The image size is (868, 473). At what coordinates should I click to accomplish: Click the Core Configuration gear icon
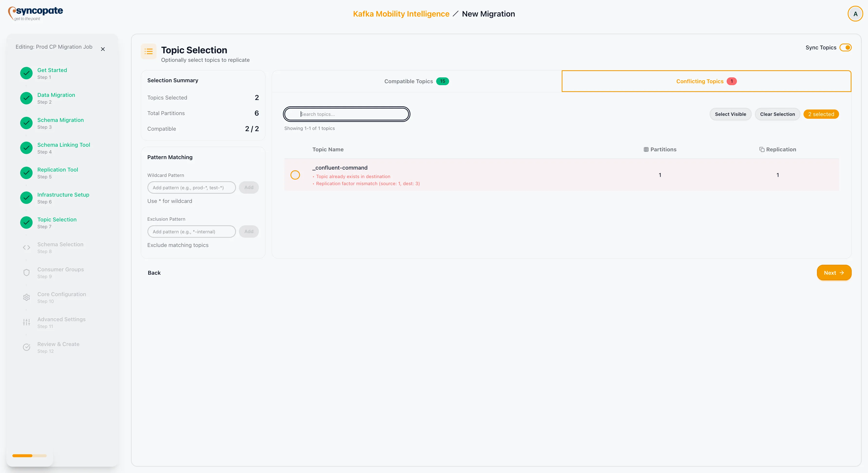[x=26, y=298]
